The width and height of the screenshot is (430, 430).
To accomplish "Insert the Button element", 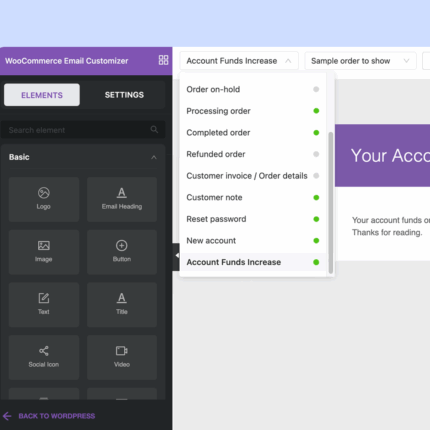I will (x=122, y=252).
